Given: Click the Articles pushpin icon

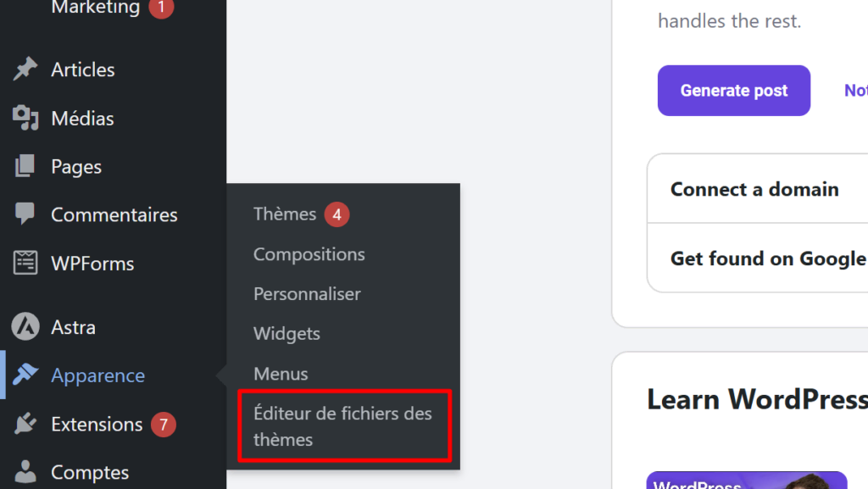Looking at the screenshot, I should coord(25,69).
